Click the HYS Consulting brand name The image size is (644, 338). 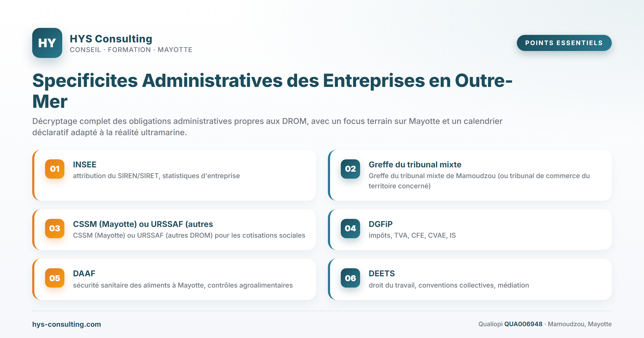pos(111,39)
